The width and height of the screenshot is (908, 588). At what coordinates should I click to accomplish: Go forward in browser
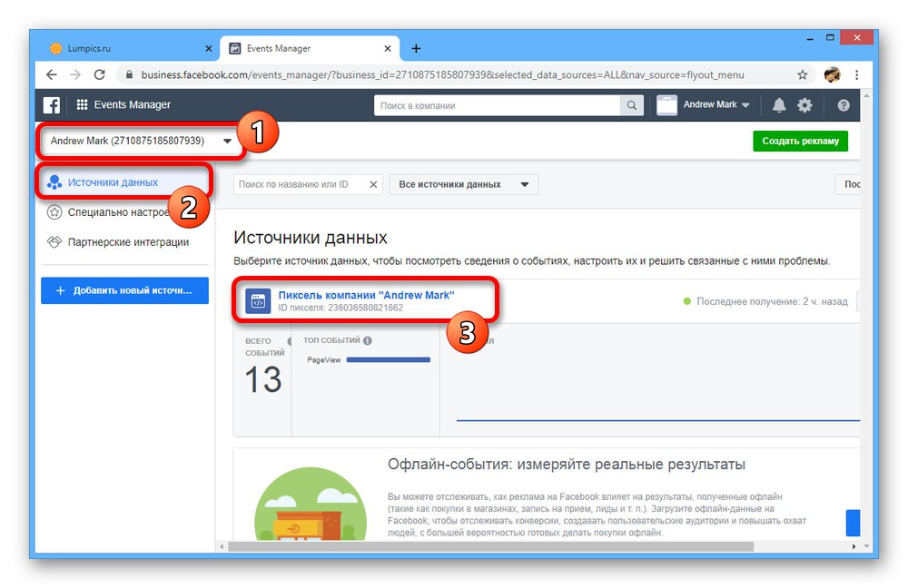[x=75, y=74]
